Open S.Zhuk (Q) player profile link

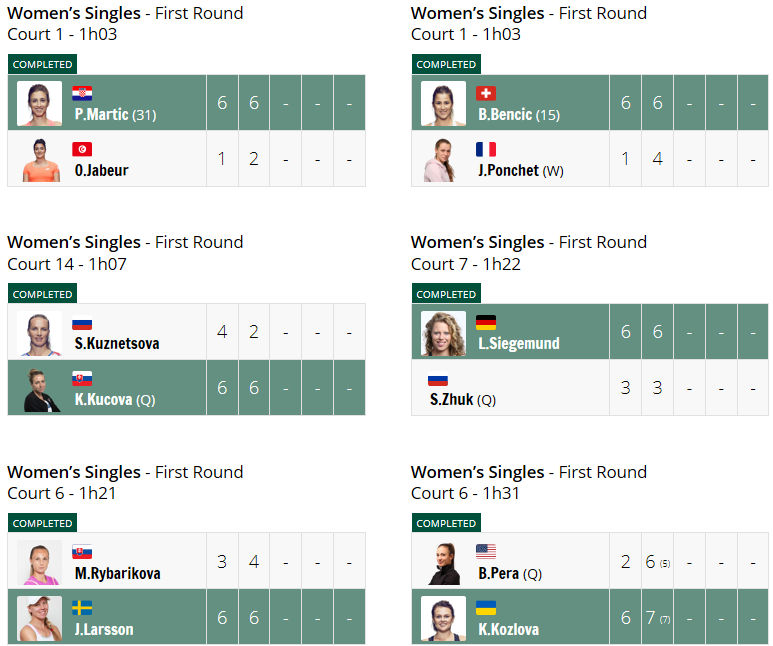462,399
